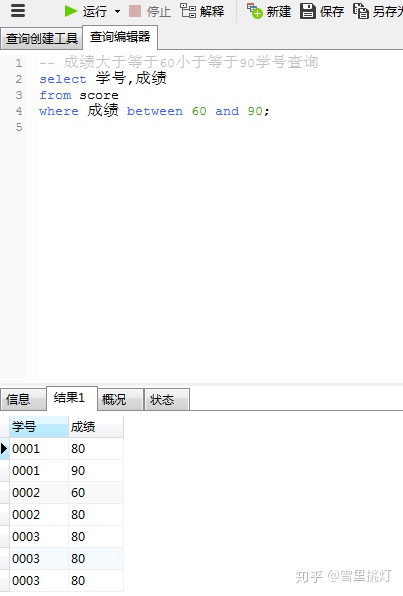Click the 成绩 column header
This screenshot has width=403, height=596.
coord(96,426)
